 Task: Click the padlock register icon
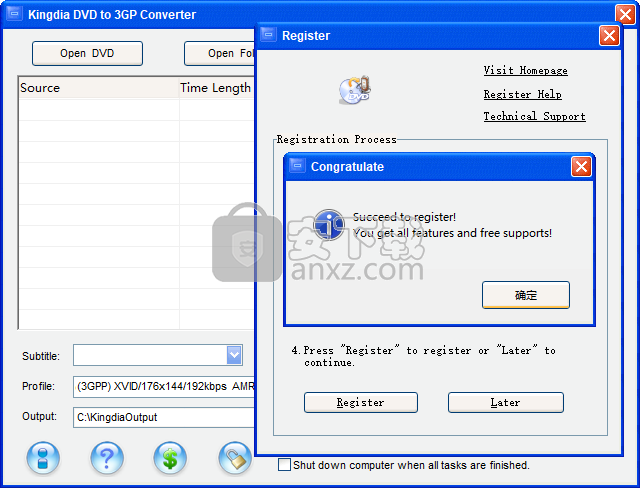pos(235,458)
